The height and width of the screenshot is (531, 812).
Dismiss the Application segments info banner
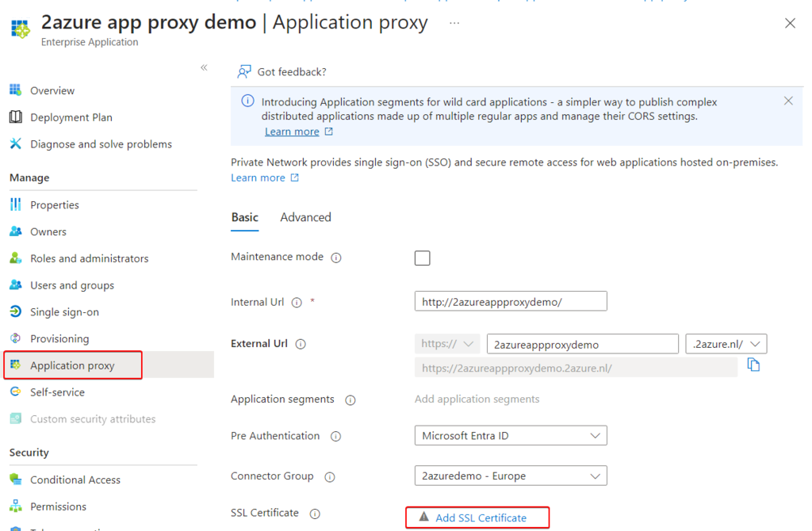[x=788, y=101]
